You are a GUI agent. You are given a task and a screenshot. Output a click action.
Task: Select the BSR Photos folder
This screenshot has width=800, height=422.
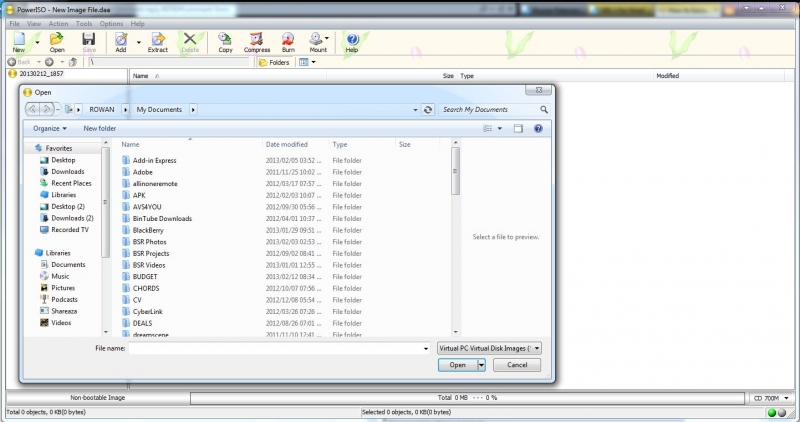pos(149,241)
